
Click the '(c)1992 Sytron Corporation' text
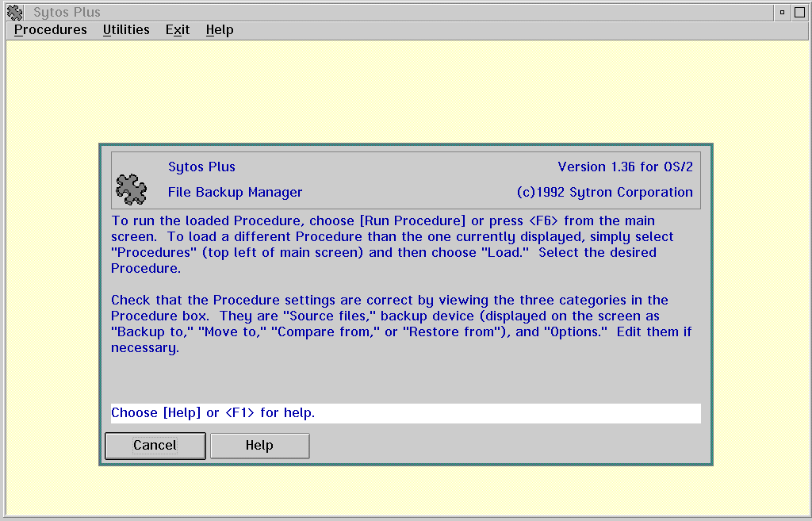tap(605, 192)
